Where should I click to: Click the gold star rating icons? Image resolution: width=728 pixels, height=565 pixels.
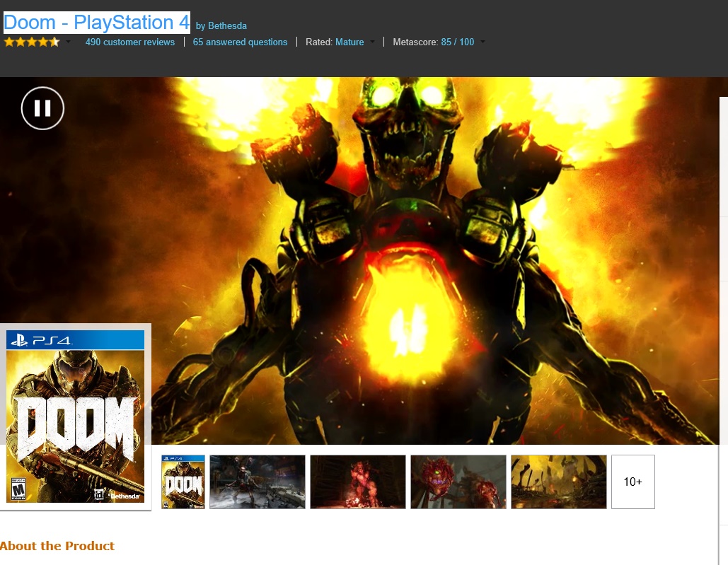[32, 42]
